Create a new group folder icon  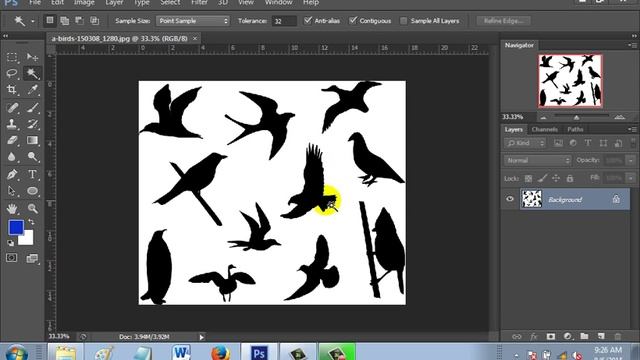584,336
